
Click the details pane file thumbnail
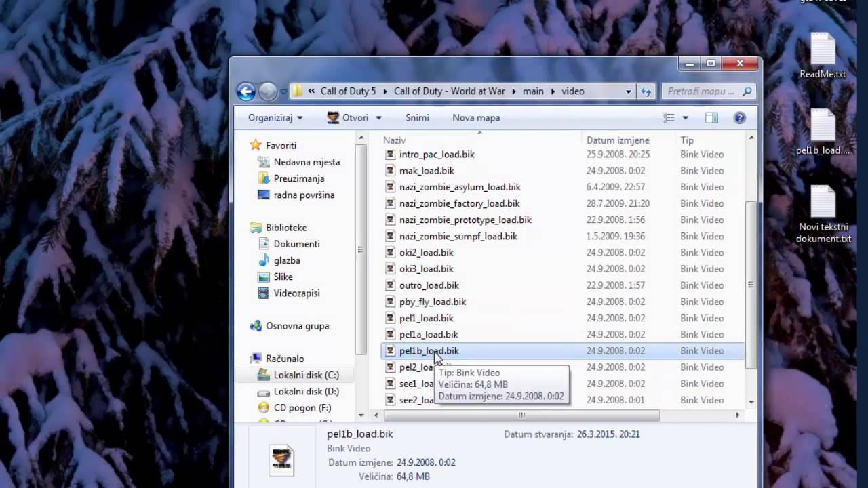(x=281, y=460)
